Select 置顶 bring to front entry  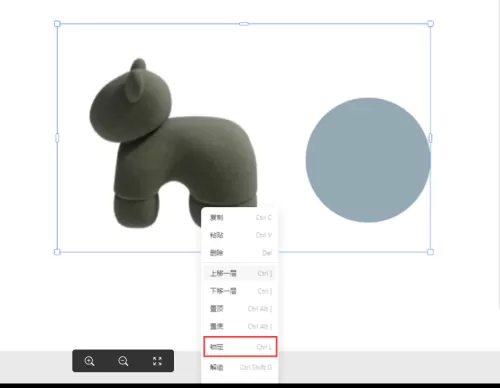click(240, 309)
